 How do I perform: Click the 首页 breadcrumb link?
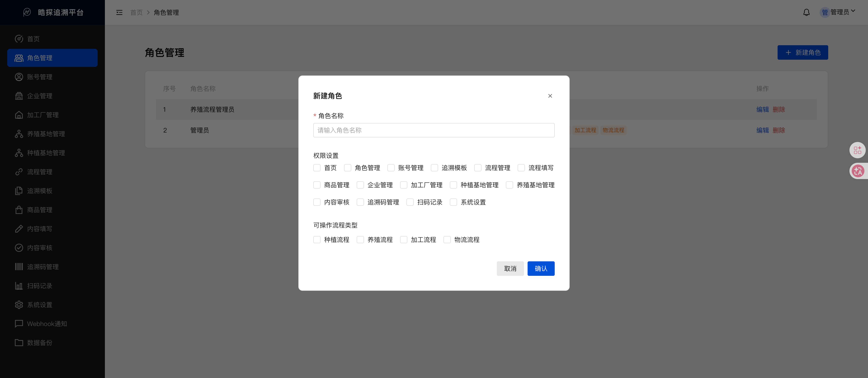tap(137, 12)
